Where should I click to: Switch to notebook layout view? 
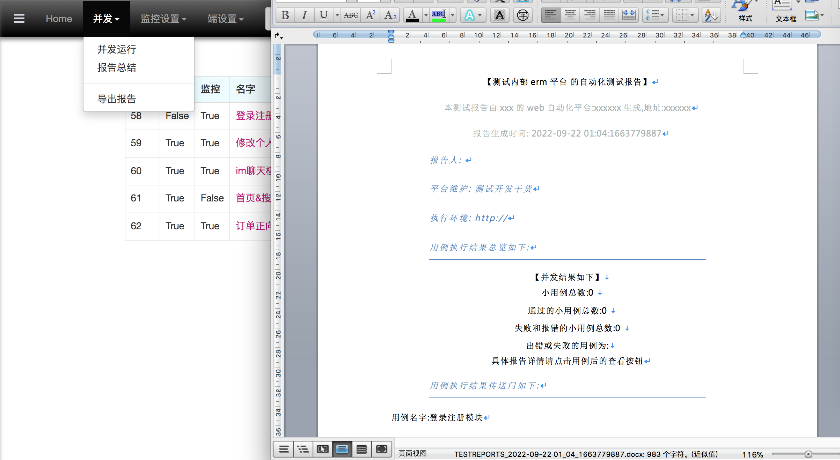coord(362,449)
